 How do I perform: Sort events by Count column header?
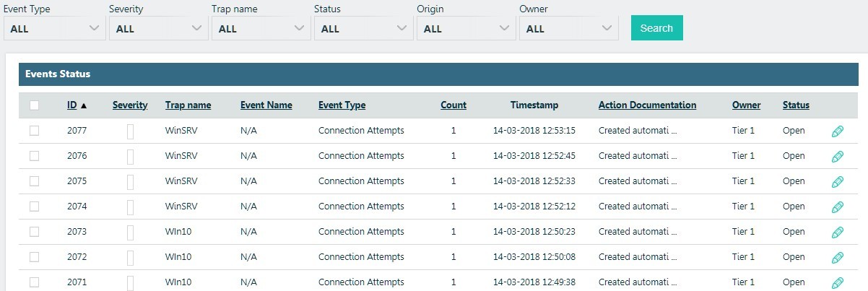click(453, 105)
